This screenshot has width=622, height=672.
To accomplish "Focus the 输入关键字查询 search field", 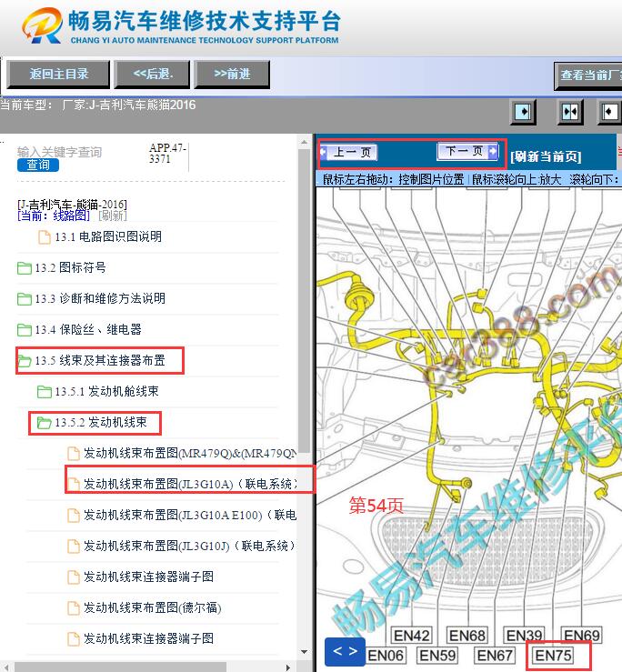I will pos(60,152).
